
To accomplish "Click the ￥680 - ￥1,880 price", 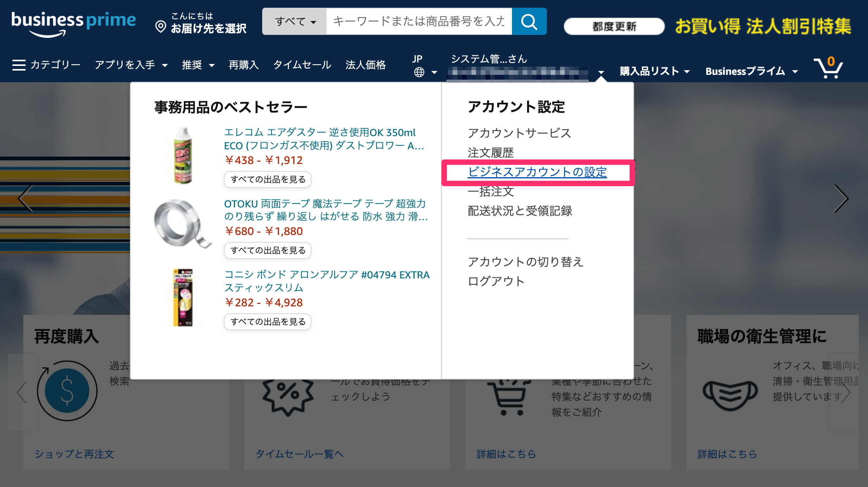I will (x=264, y=231).
